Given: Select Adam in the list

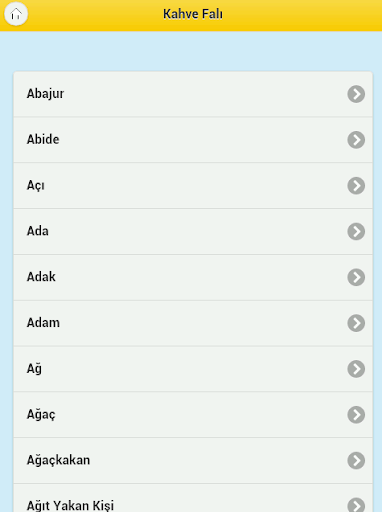Looking at the screenshot, I should [193, 323].
